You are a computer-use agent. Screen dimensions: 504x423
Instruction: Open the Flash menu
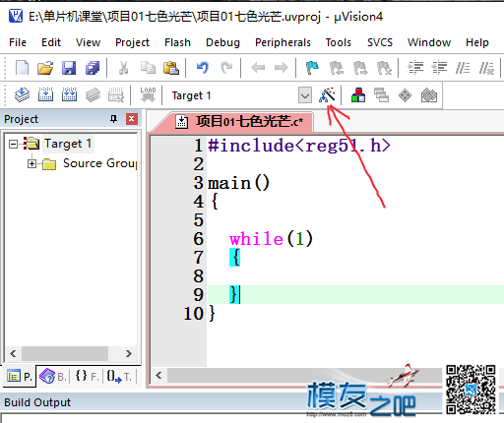coord(177,42)
